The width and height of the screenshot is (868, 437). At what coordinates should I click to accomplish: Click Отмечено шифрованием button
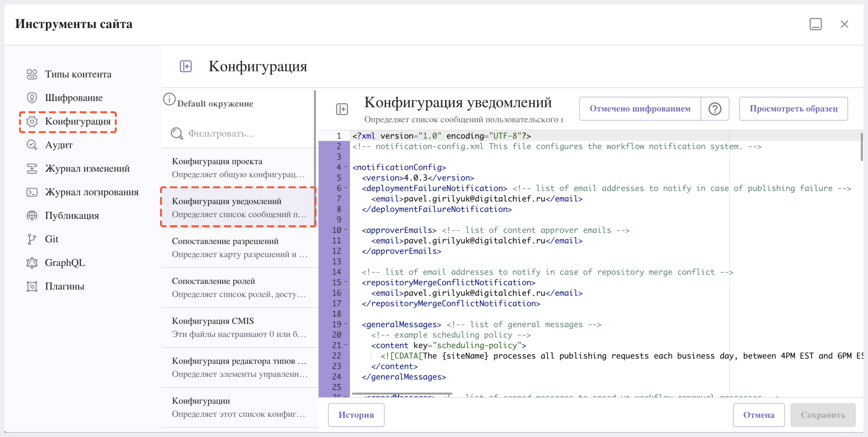(640, 109)
